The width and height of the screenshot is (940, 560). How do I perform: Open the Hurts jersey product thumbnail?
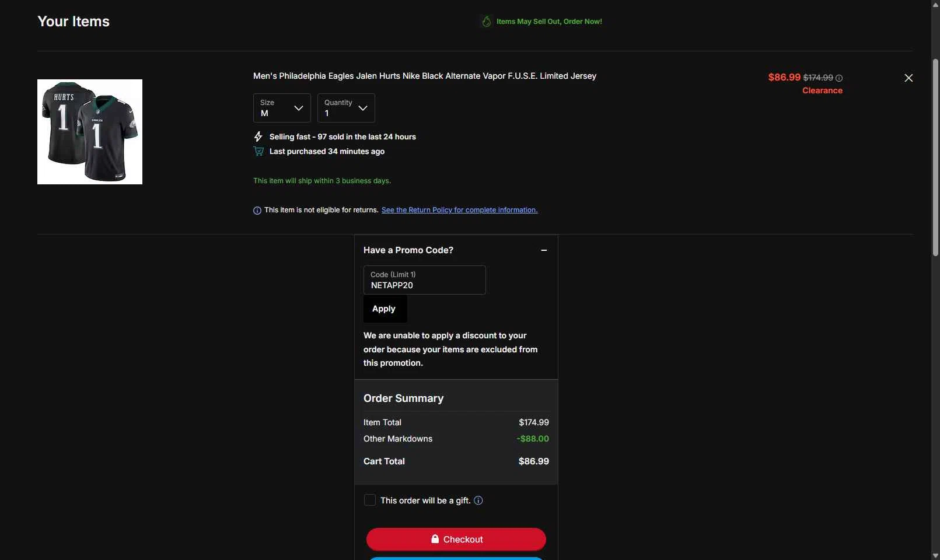90,132
